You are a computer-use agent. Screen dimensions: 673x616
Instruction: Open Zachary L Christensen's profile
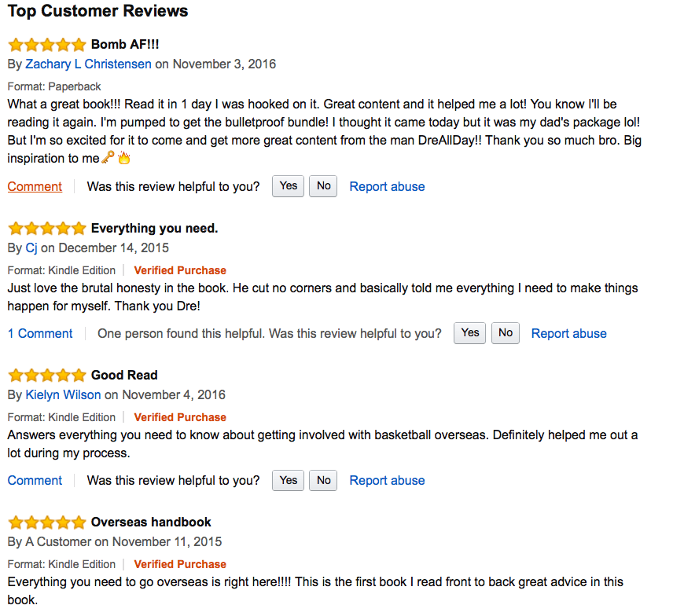click(88, 64)
